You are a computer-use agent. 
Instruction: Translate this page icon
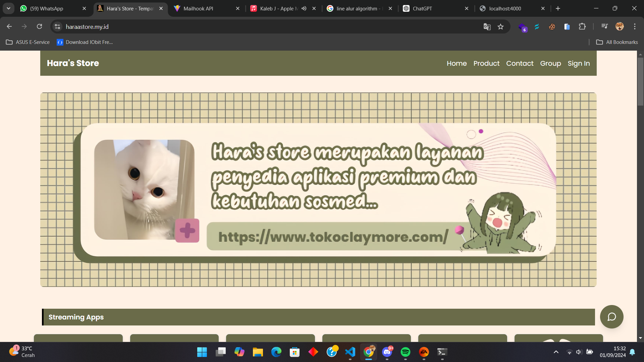pos(487,26)
